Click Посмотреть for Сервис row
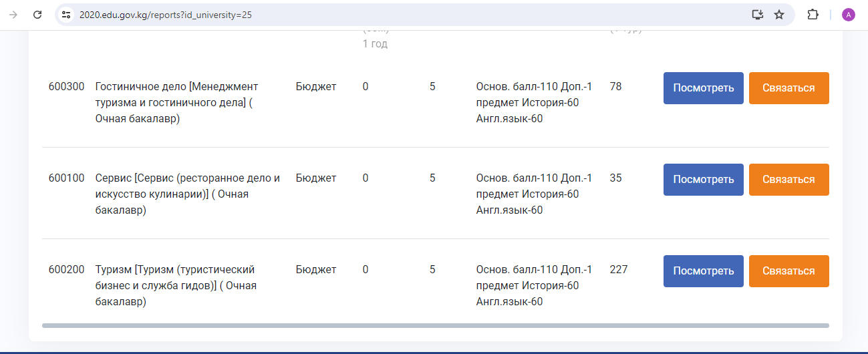The width and height of the screenshot is (868, 354). [x=704, y=180]
